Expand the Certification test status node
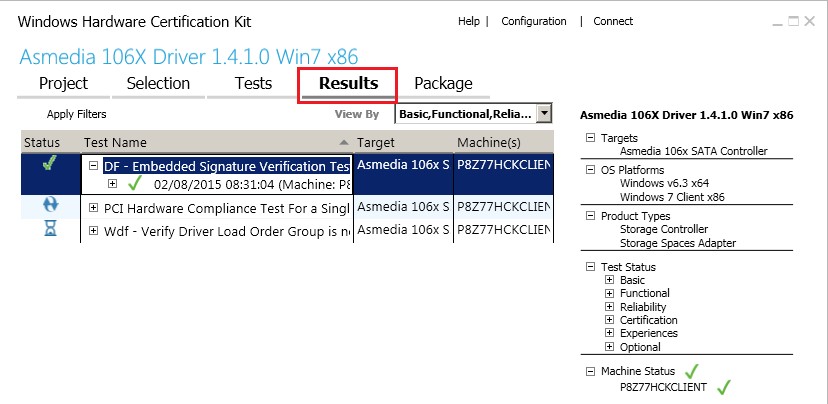The image size is (828, 404). click(x=609, y=320)
